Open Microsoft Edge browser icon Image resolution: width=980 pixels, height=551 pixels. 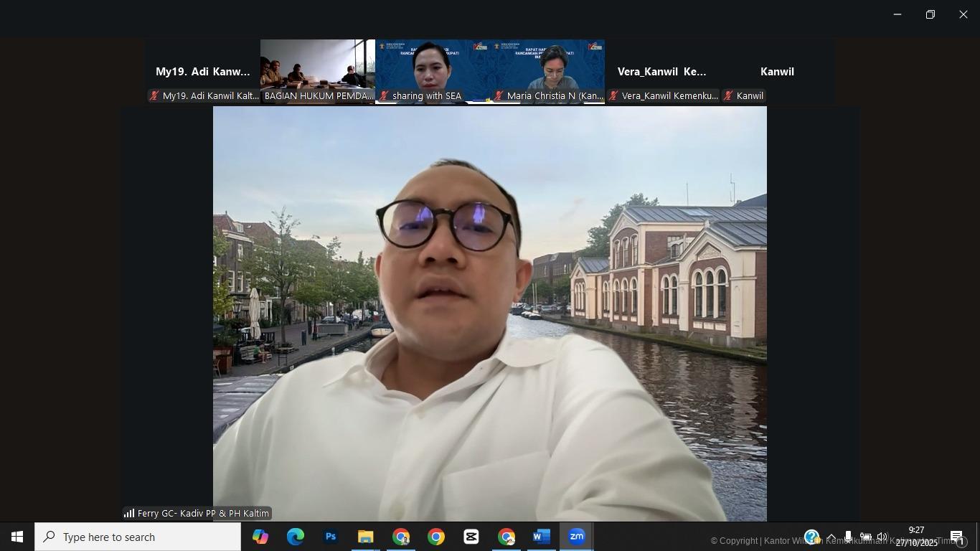(x=295, y=537)
